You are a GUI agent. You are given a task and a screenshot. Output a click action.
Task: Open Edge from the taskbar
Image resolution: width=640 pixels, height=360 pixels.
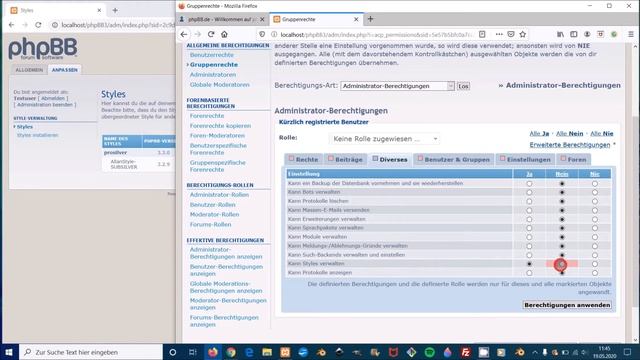click(249, 352)
